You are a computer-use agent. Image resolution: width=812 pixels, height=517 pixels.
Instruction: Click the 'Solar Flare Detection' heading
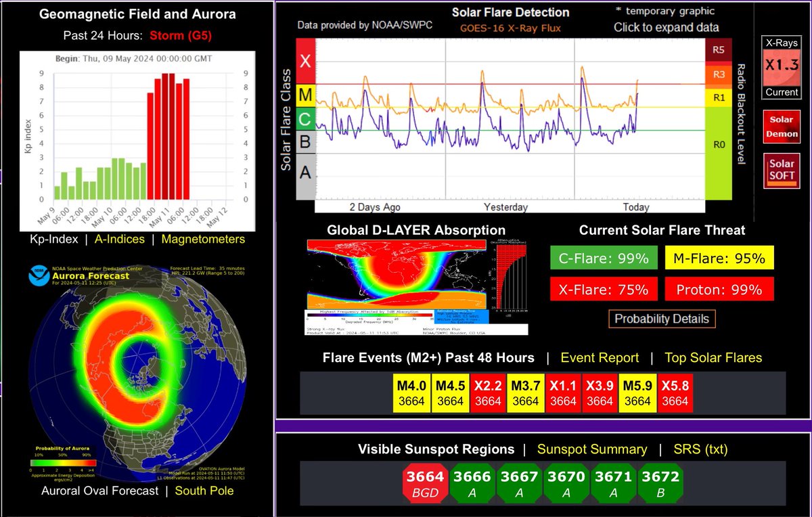511,12
